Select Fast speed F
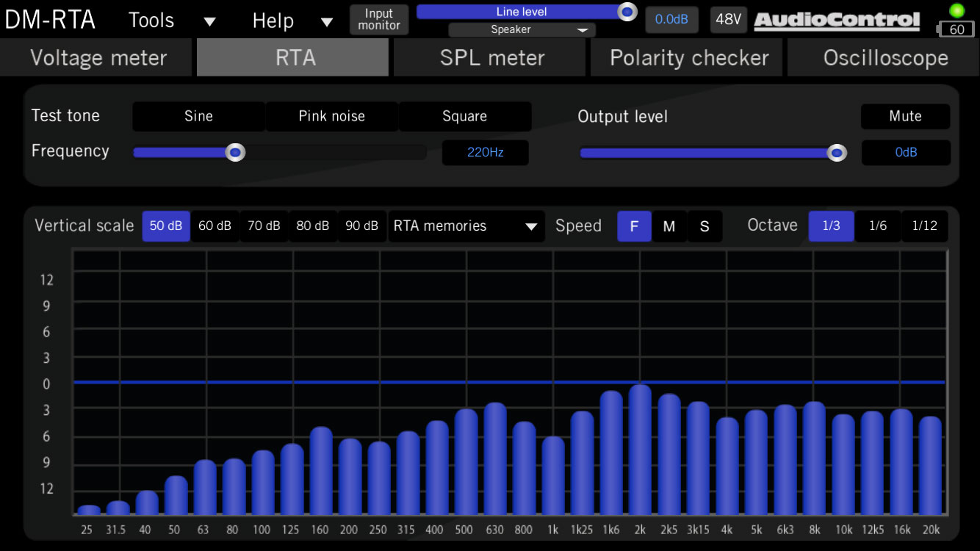The height and width of the screenshot is (551, 980). tap(634, 226)
